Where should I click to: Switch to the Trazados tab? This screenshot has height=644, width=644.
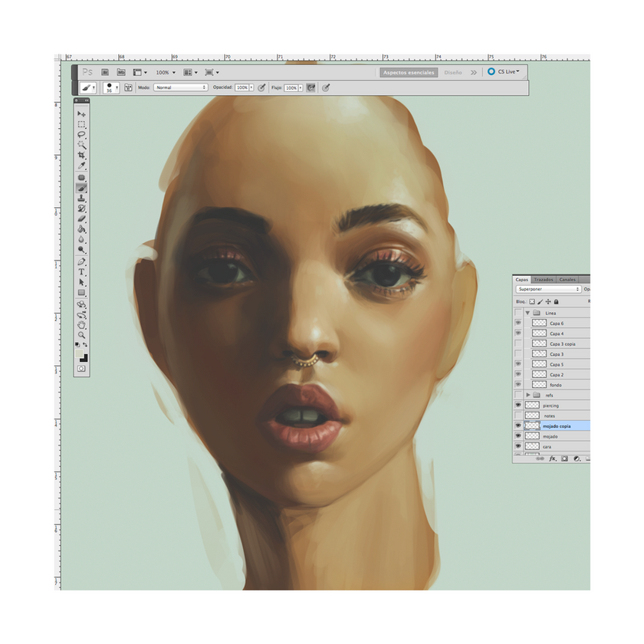tap(544, 279)
